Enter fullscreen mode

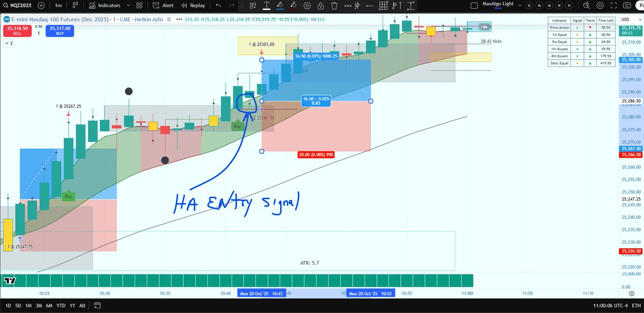click(x=614, y=5)
